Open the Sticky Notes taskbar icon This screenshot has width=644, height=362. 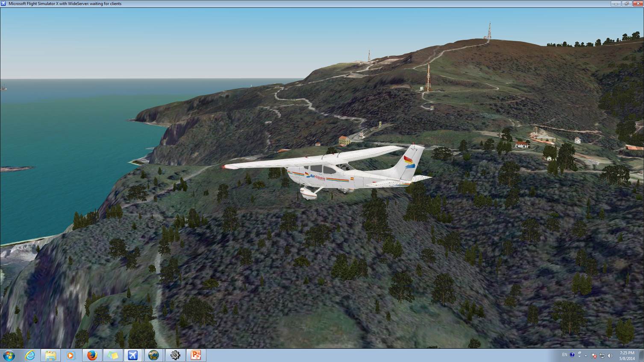click(112, 355)
